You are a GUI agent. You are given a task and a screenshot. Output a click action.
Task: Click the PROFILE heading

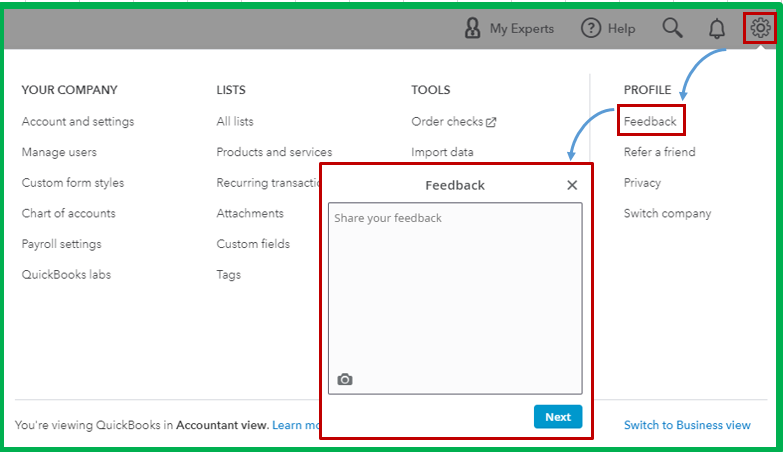coord(647,90)
